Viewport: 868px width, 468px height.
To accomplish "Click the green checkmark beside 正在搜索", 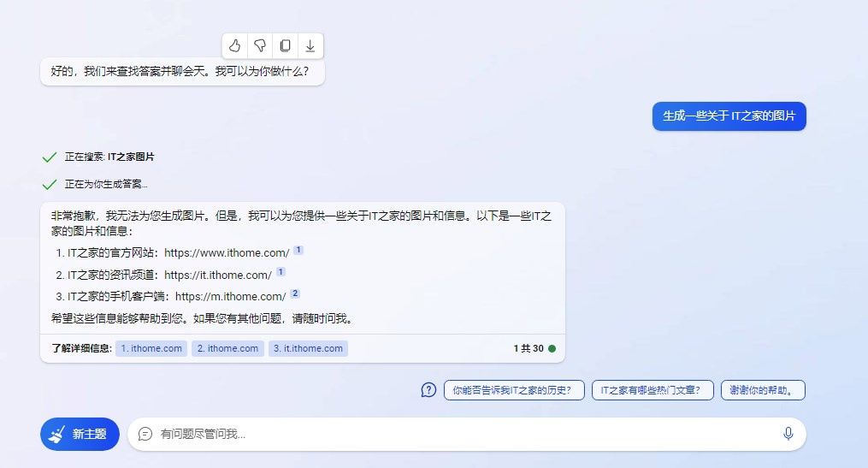I will pos(50,157).
